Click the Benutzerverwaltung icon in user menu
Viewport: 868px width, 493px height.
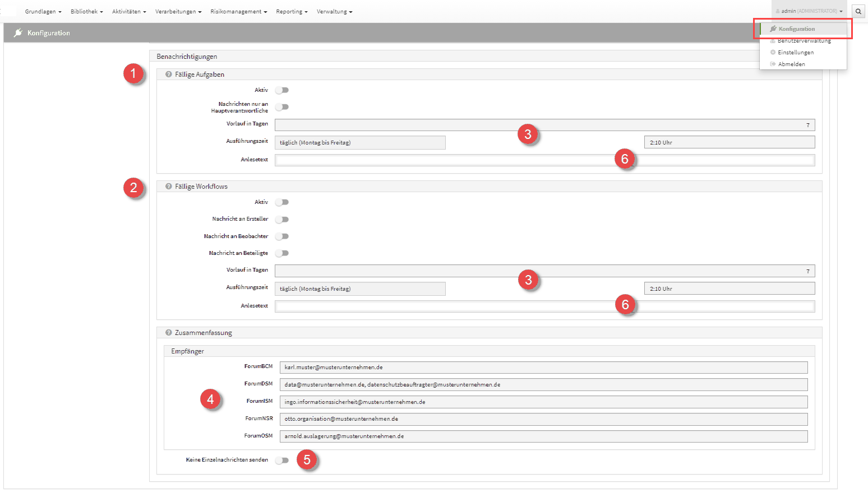[x=773, y=41]
